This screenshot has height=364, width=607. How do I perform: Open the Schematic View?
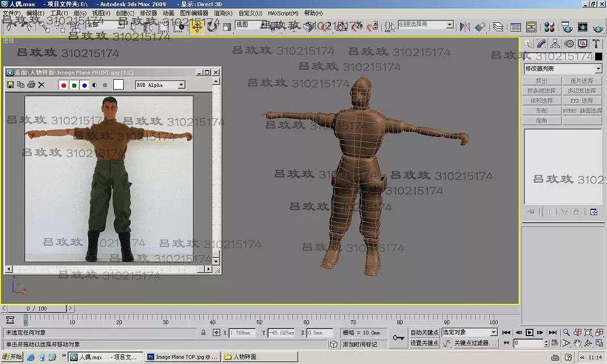(531, 27)
